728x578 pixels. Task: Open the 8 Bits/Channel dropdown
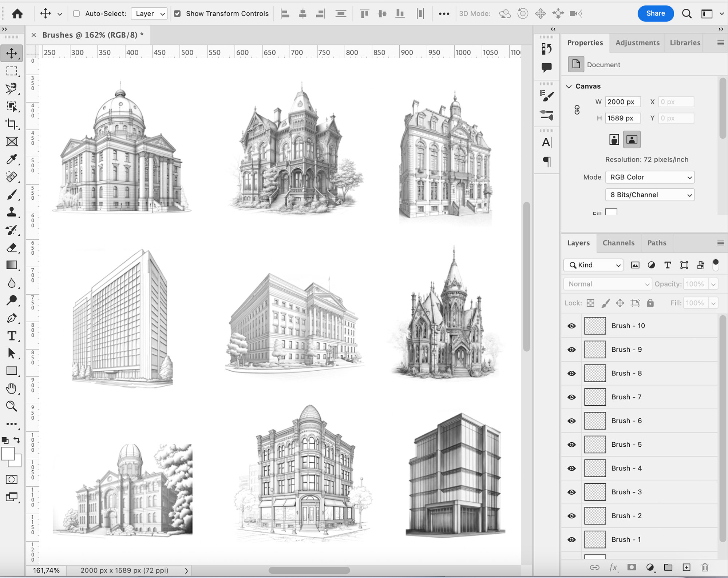click(650, 195)
